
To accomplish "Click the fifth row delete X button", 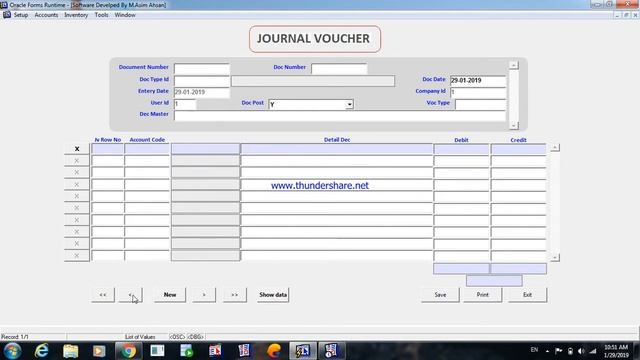I will pyautogui.click(x=77, y=196).
